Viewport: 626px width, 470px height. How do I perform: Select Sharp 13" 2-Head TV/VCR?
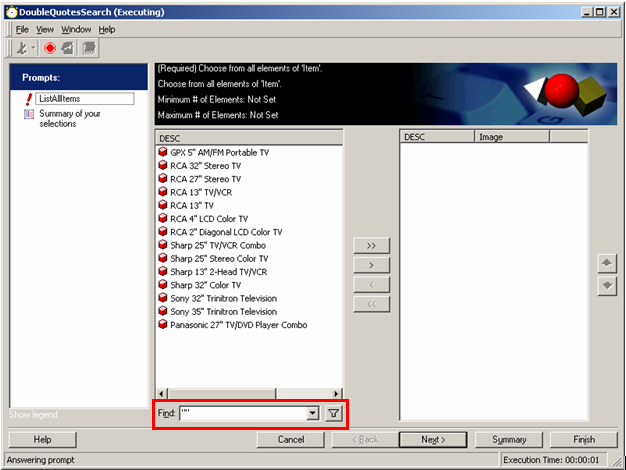(219, 272)
